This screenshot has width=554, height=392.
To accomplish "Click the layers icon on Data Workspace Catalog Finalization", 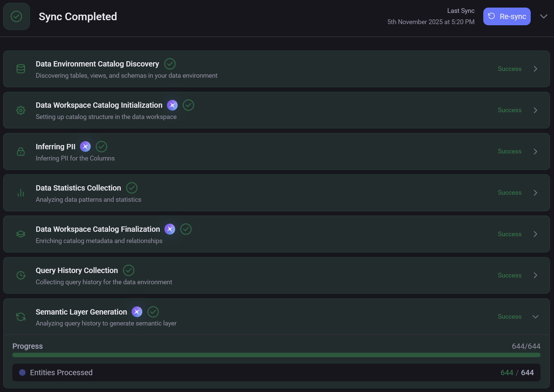I will point(20,234).
